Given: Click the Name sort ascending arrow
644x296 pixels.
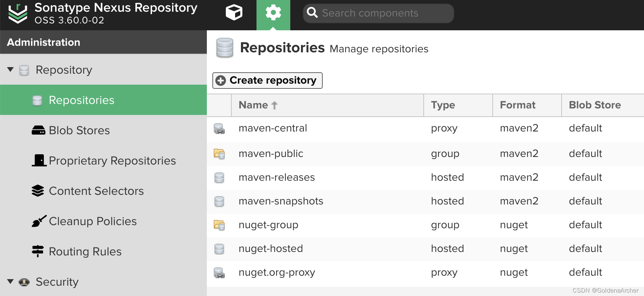Looking at the screenshot, I should tap(274, 105).
